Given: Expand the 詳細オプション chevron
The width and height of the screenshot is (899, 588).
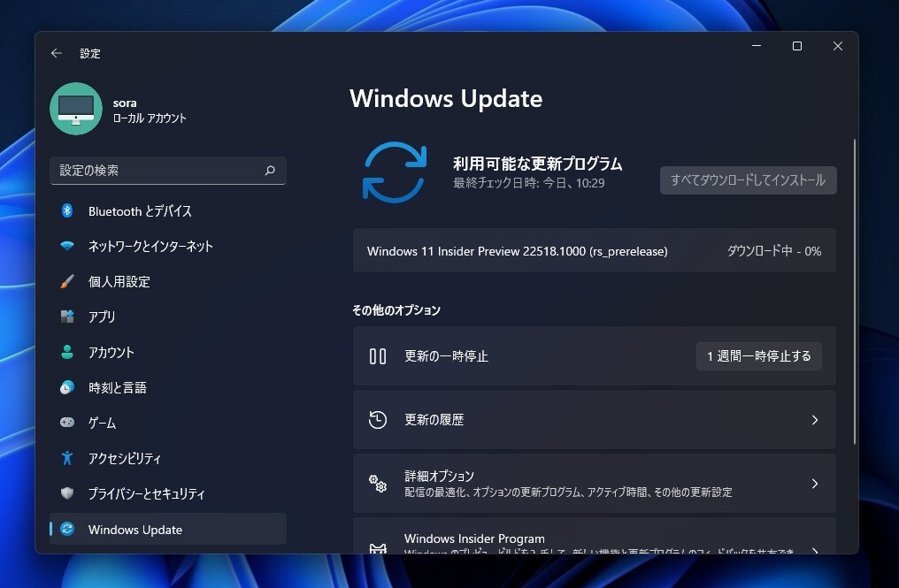Looking at the screenshot, I should [814, 483].
